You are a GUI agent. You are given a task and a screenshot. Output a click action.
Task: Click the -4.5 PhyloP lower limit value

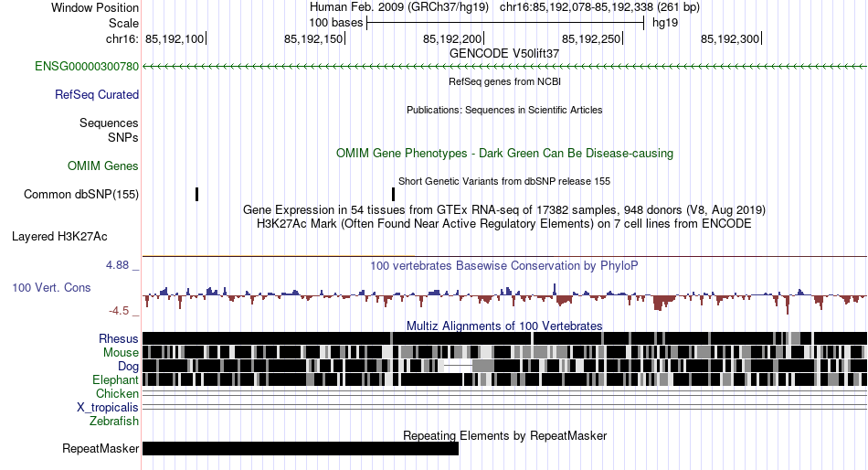tap(119, 311)
